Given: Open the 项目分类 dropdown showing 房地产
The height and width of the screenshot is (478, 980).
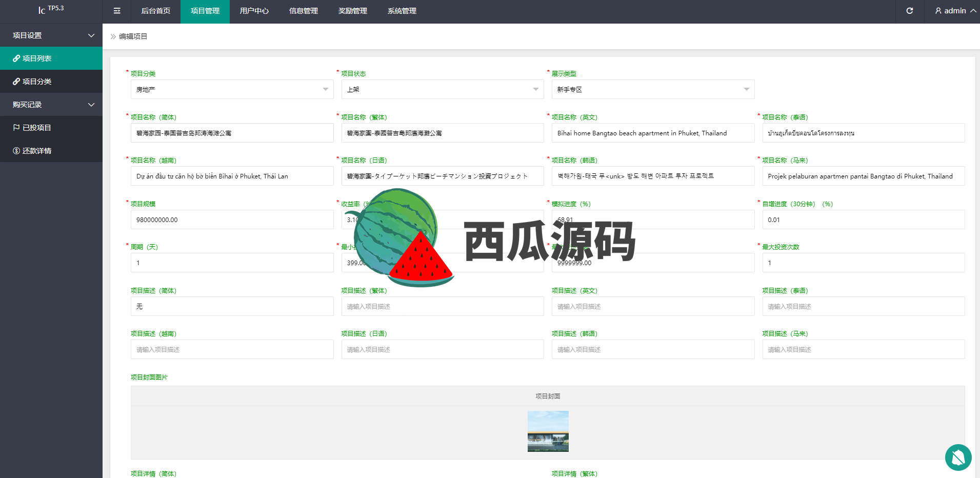Looking at the screenshot, I should [232, 89].
